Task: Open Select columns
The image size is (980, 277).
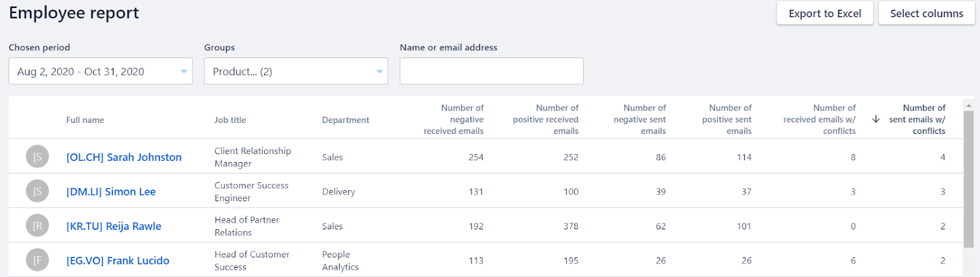Action: tap(926, 13)
